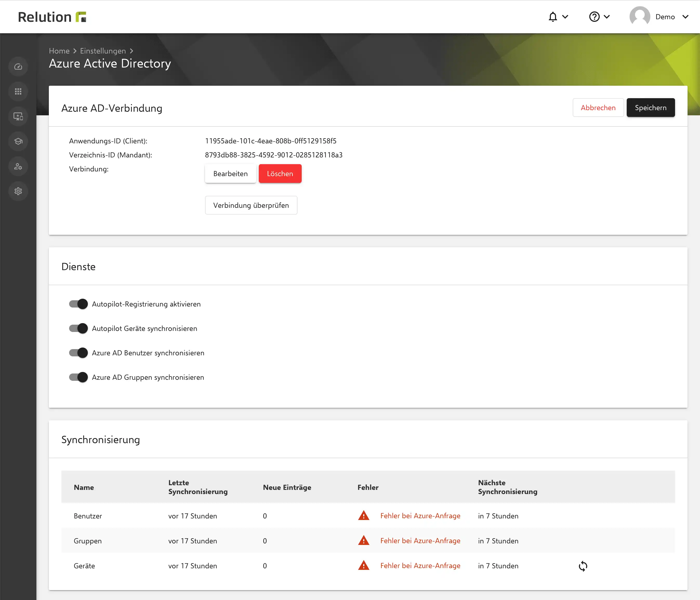Image resolution: width=700 pixels, height=600 pixels.
Task: Click the Fehler column header
Action: (x=368, y=487)
